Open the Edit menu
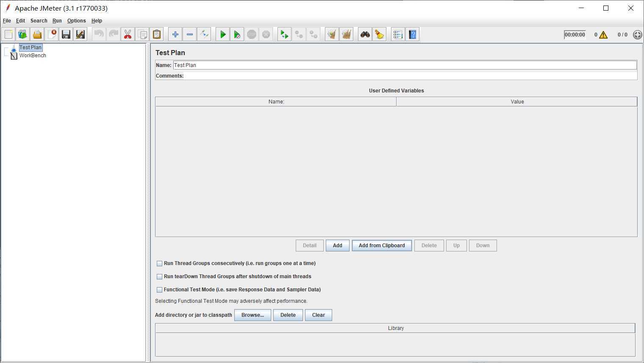644x363 pixels. click(x=20, y=21)
